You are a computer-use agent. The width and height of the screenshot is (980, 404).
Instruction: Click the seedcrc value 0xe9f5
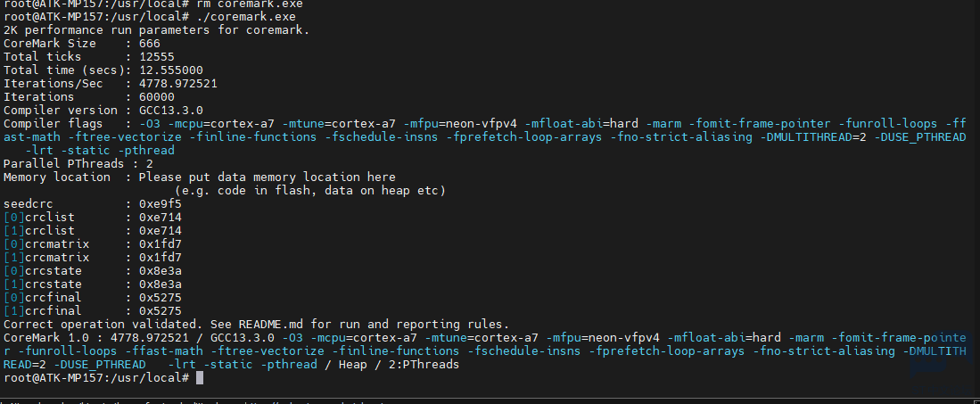tap(161, 203)
